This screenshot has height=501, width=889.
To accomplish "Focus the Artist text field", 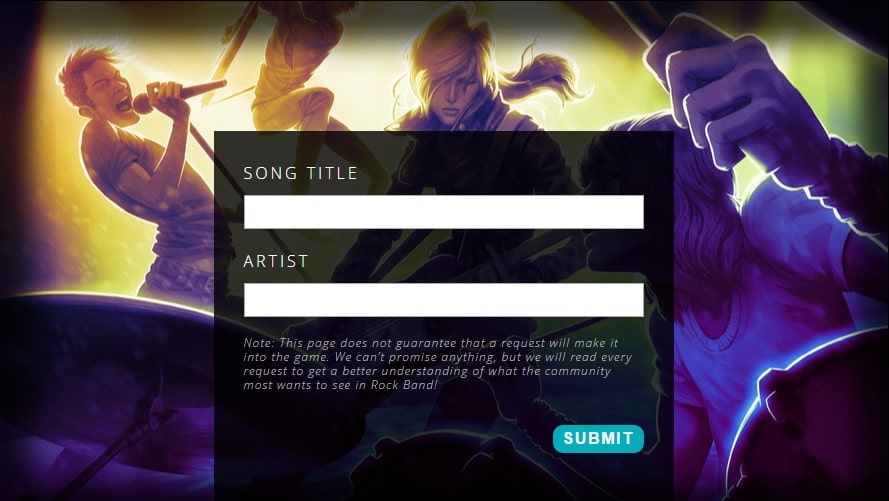I will (443, 300).
